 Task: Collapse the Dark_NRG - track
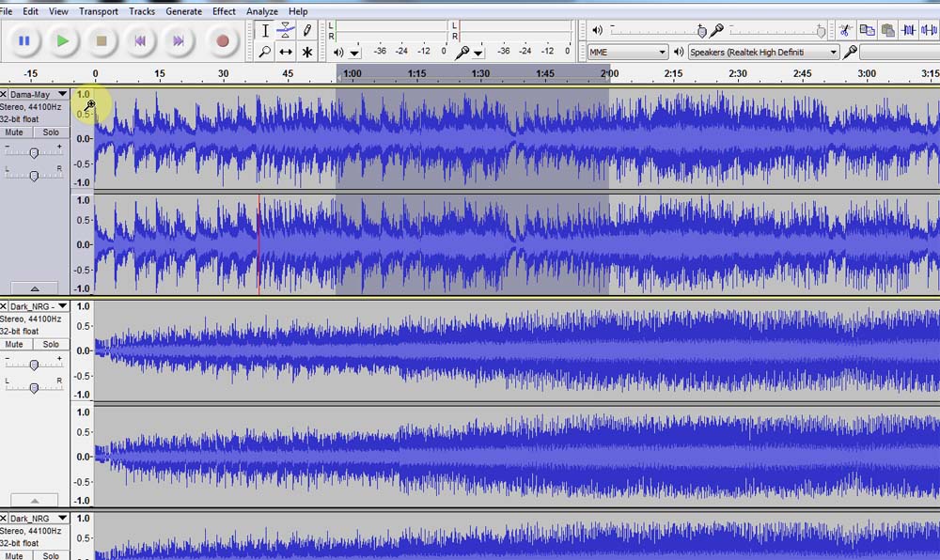(35, 500)
